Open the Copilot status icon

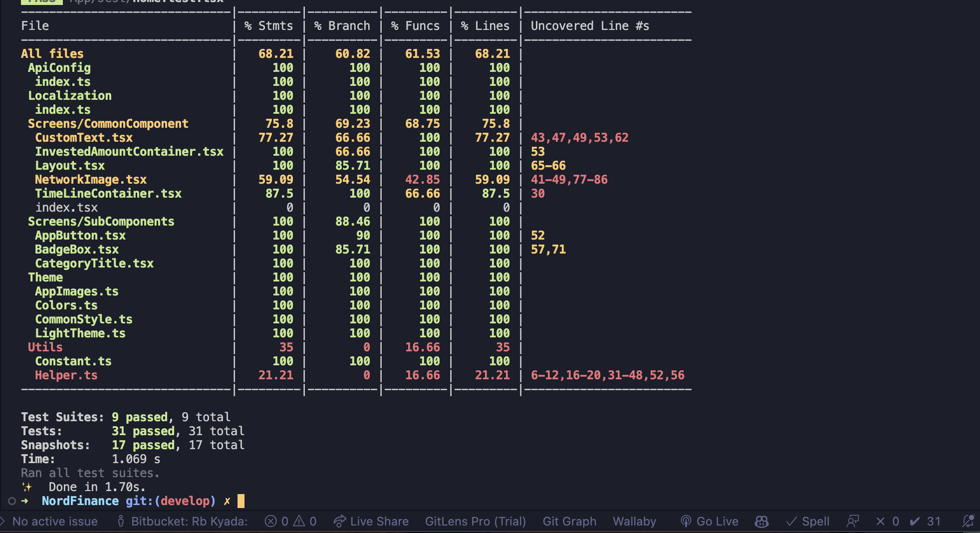(x=761, y=522)
